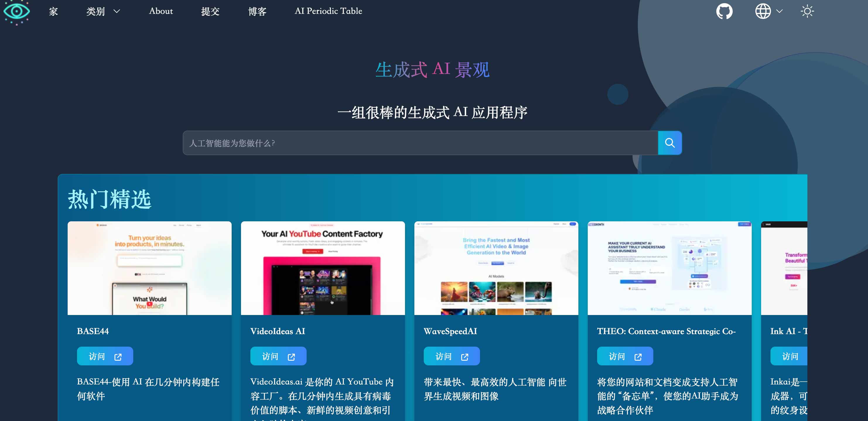
Task: Open the WaveSpeedAI screenshot thumbnail
Action: coord(496,268)
